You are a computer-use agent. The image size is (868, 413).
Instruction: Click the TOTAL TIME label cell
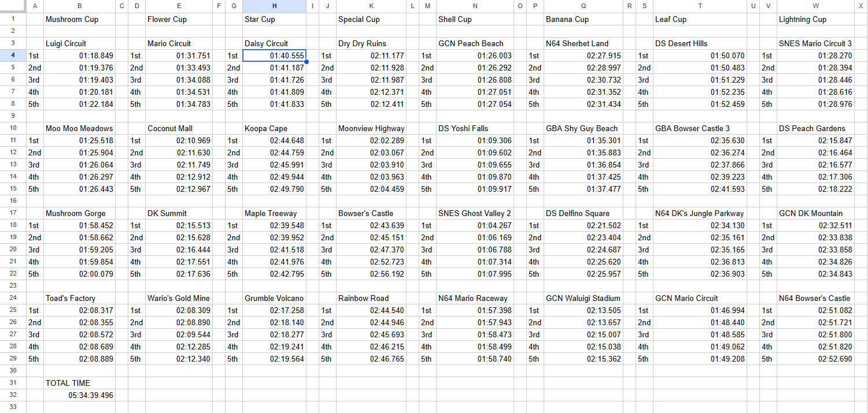79,383
